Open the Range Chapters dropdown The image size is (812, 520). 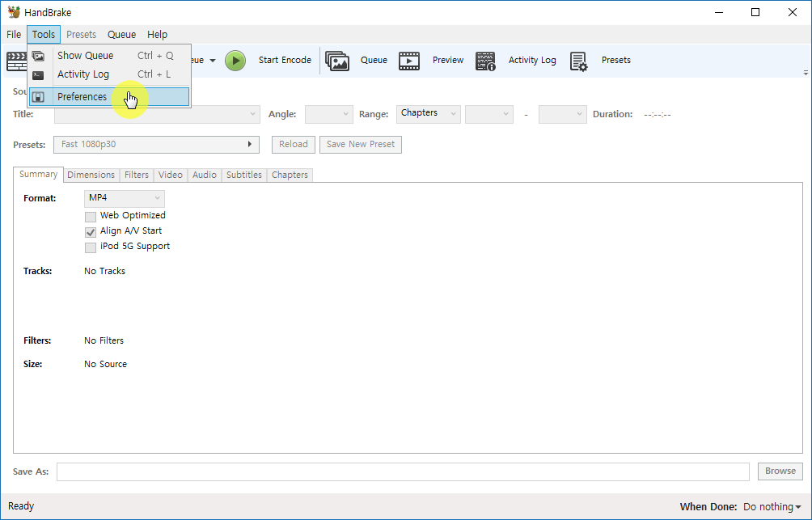429,114
